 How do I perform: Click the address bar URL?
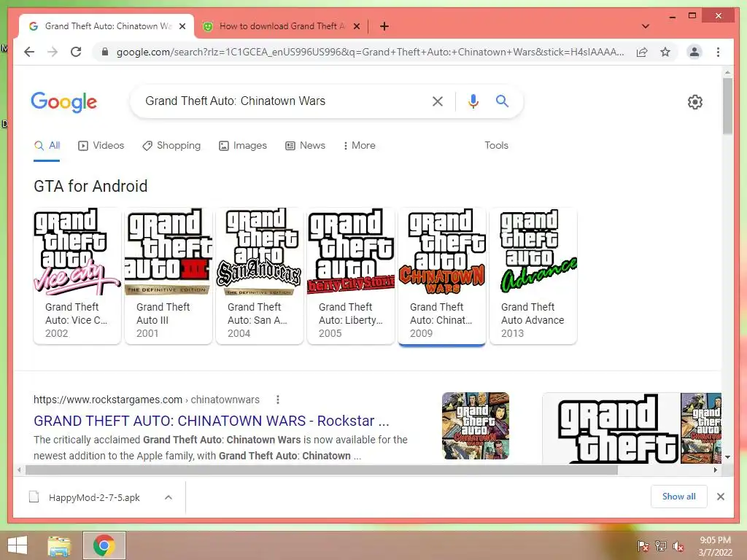click(x=370, y=52)
